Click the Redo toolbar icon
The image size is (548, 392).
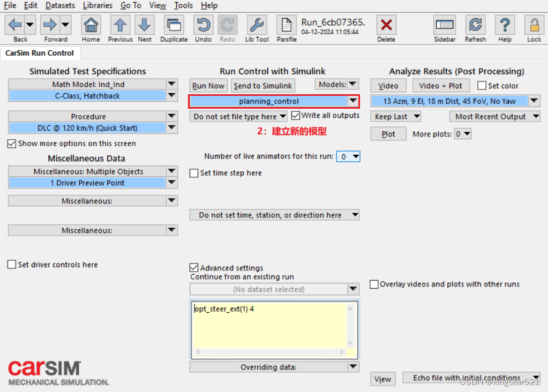point(227,25)
